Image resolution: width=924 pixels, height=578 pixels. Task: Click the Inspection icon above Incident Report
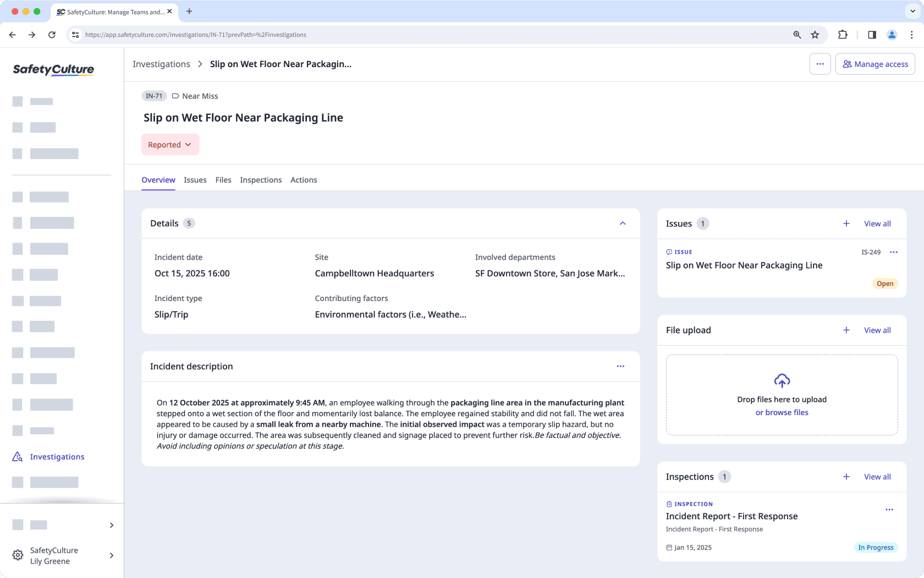pyautogui.click(x=669, y=504)
